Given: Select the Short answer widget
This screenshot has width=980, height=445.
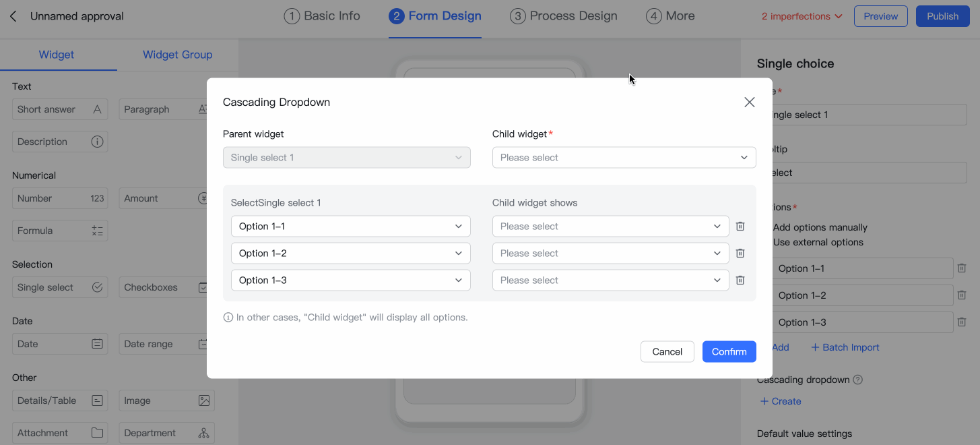Looking at the screenshot, I should tap(59, 109).
